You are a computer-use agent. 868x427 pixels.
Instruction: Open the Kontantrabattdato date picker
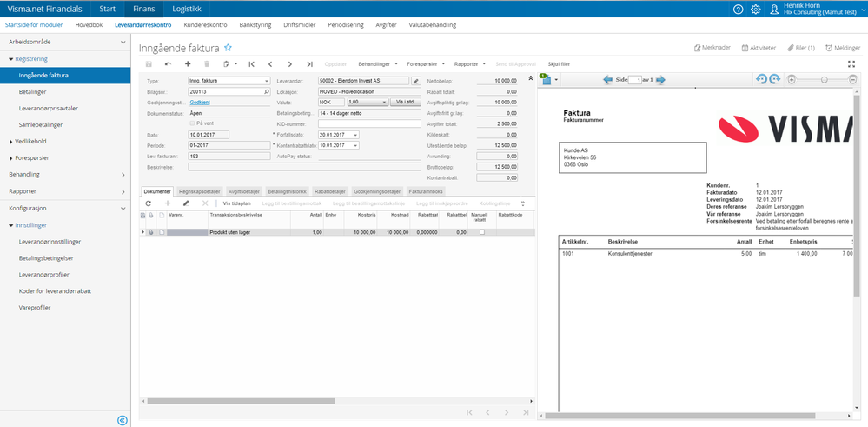point(355,145)
